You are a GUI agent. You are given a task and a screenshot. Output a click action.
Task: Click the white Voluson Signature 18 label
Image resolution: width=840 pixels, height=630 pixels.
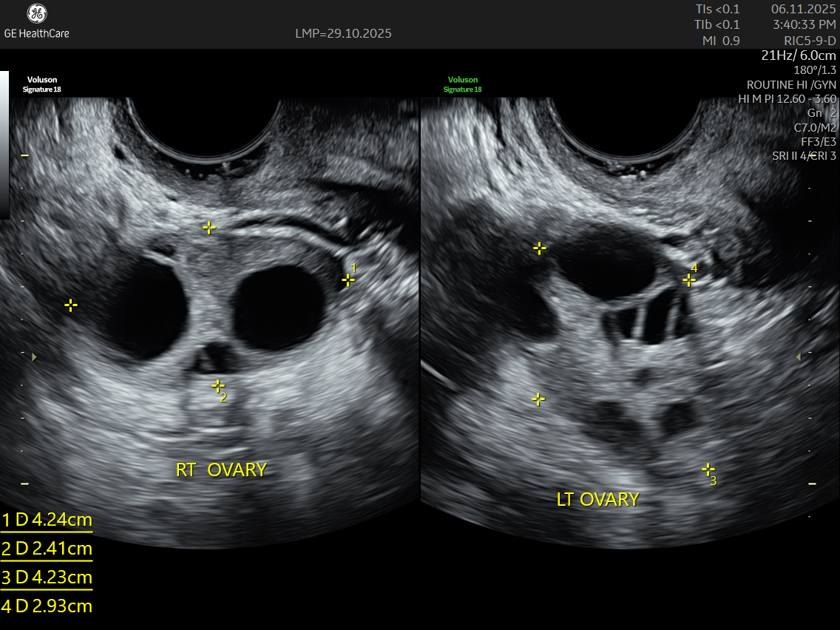tap(42, 84)
